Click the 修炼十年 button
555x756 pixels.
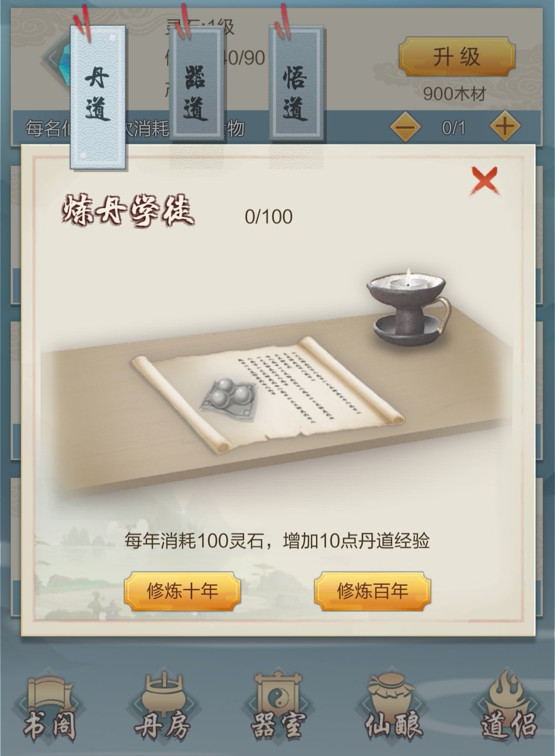coord(182,591)
